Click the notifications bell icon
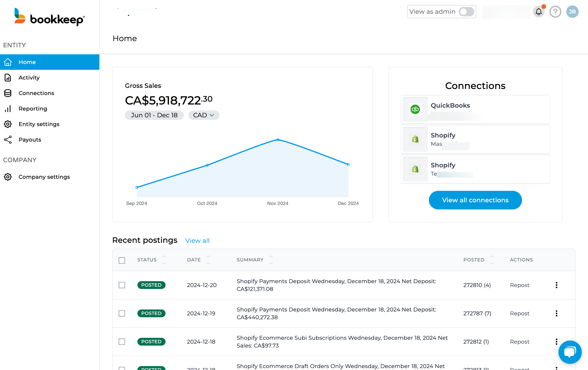The height and width of the screenshot is (370, 588). [538, 11]
